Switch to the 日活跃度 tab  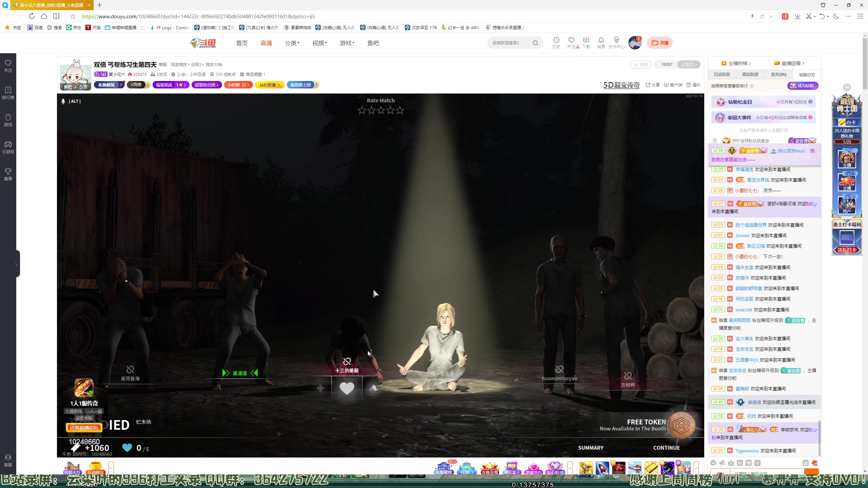pos(722,75)
